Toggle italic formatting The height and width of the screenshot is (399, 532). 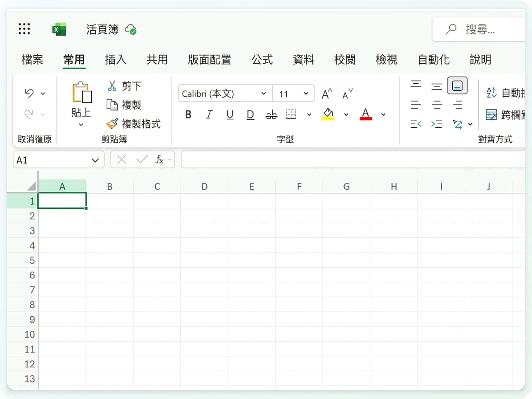tap(209, 115)
